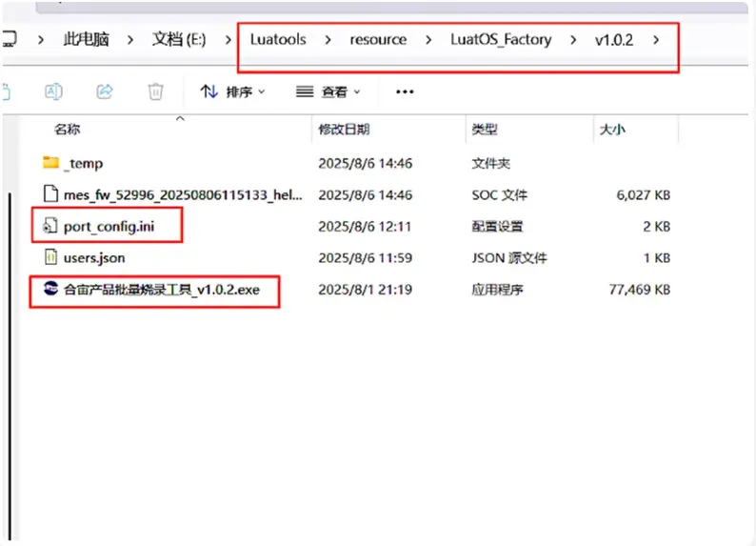This screenshot has width=756, height=546.
Task: Click the sort direction arrow above 名称
Action: point(180,118)
